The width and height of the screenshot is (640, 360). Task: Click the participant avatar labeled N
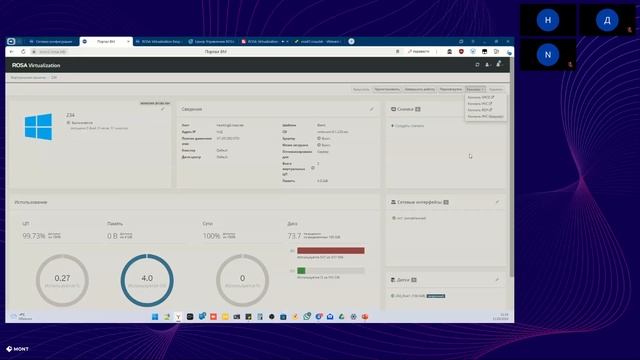[x=548, y=55]
